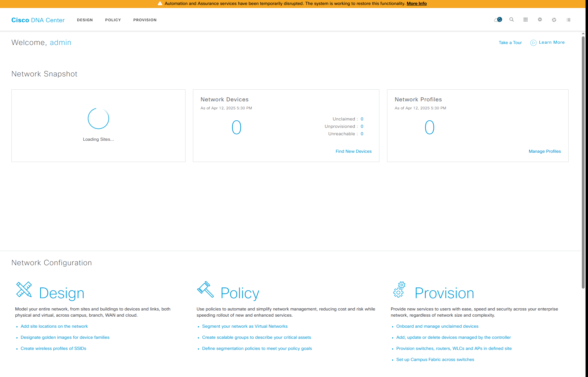Click the Unclaimed count value
Image resolution: width=588 pixels, height=377 pixels.
click(x=362, y=119)
